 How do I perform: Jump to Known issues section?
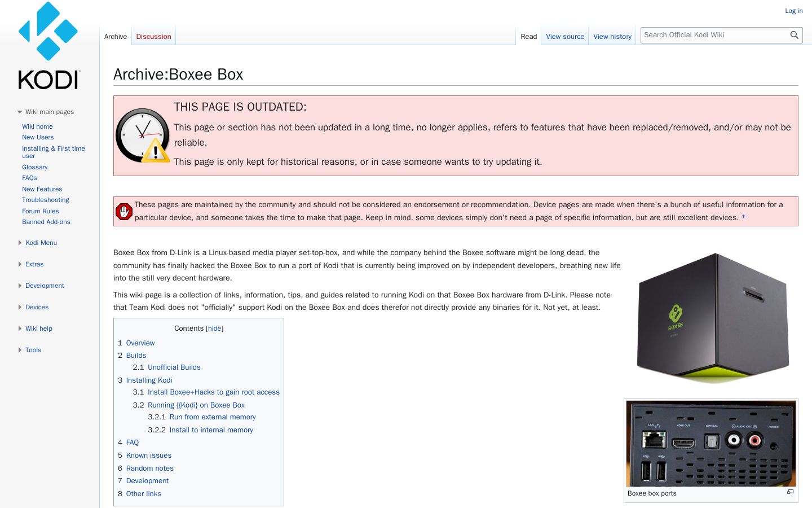click(x=149, y=456)
